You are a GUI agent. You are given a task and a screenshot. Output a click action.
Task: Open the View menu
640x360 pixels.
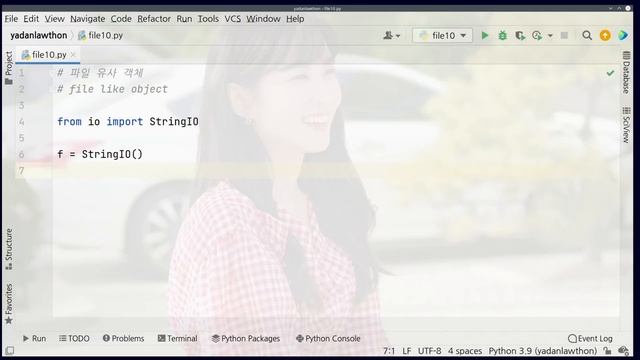(x=54, y=19)
